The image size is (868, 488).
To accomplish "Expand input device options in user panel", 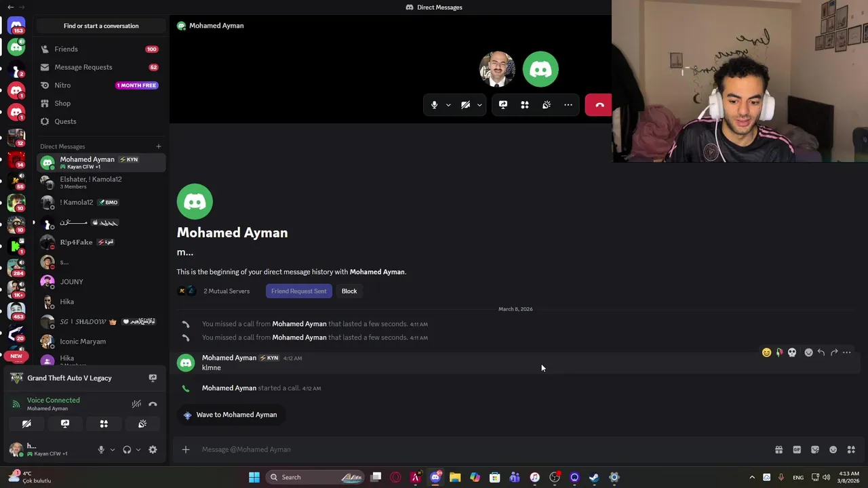I will (x=113, y=449).
